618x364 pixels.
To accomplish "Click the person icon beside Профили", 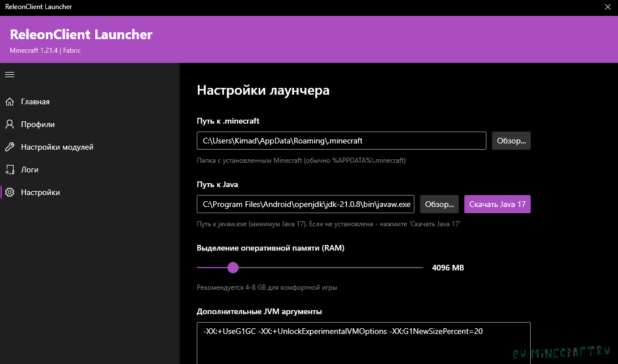I will 10,124.
